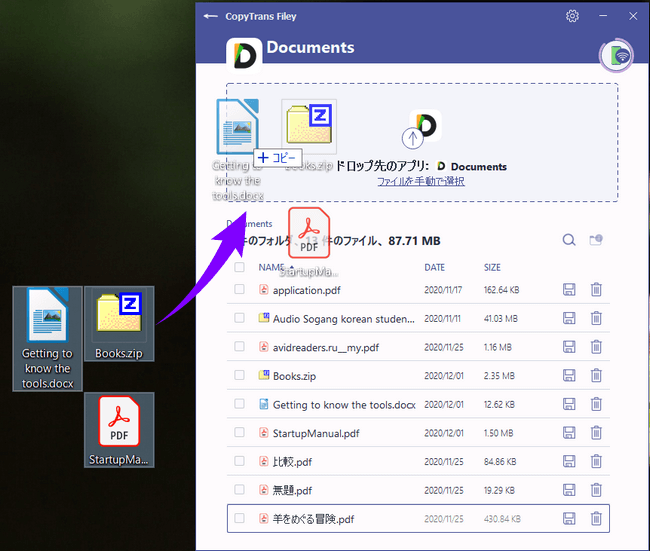Image resolution: width=650 pixels, height=551 pixels.
Task: Check the box for 羊をめぐる冒険.pdf
Action: pyautogui.click(x=239, y=518)
